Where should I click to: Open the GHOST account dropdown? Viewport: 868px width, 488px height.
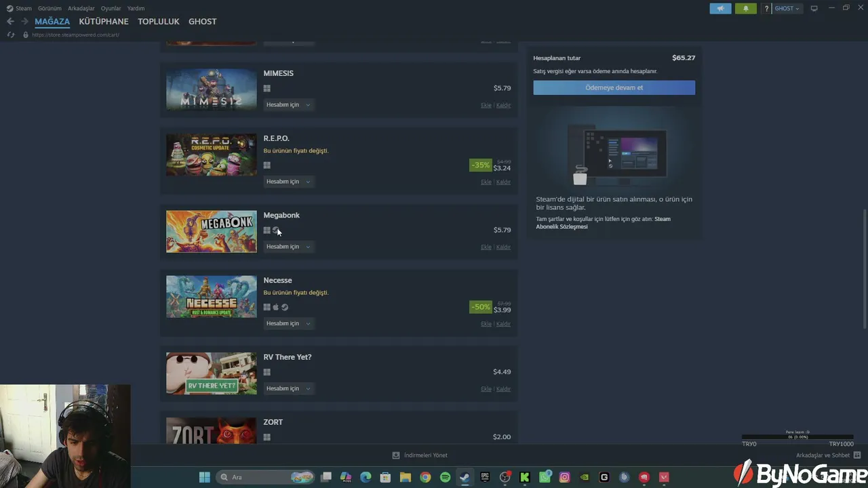(x=787, y=9)
